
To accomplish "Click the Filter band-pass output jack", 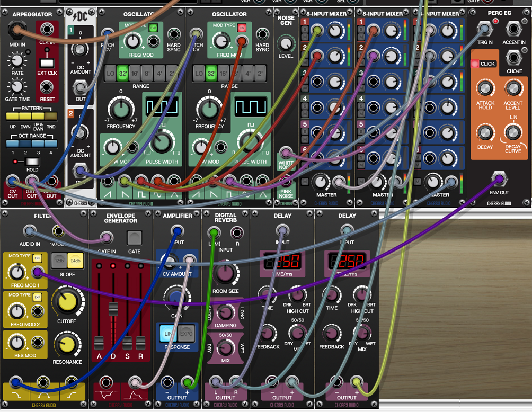I will [x=43, y=382].
